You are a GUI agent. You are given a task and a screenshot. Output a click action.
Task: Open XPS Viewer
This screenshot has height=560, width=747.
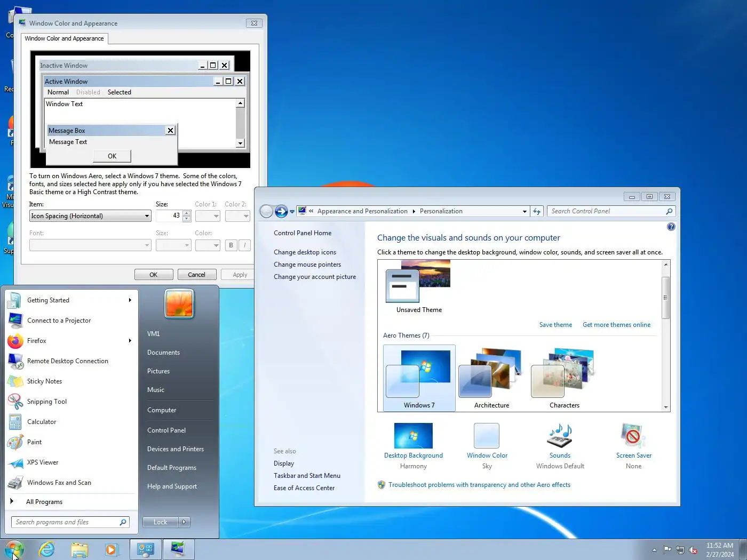click(70, 462)
